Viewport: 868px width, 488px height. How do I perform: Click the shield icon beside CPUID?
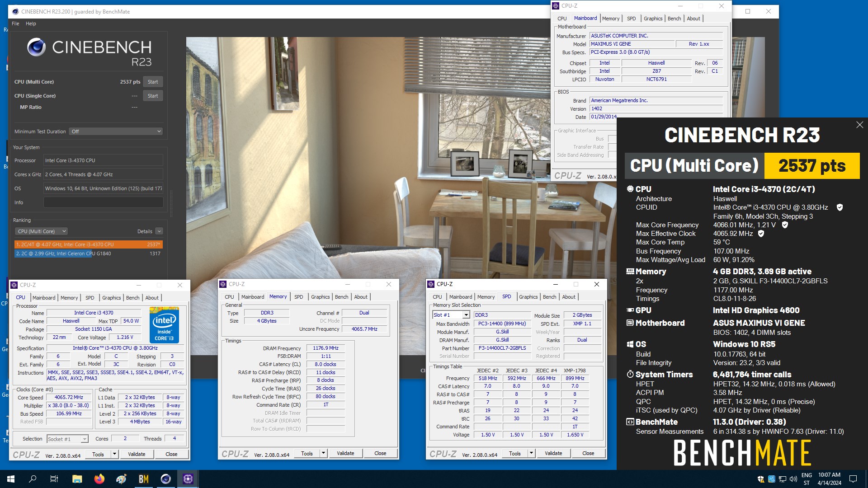point(840,207)
